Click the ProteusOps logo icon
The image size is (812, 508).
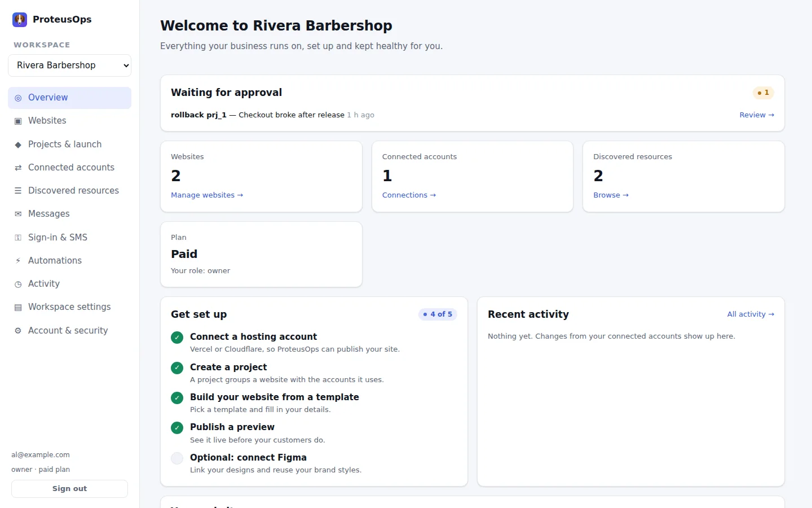tap(20, 20)
